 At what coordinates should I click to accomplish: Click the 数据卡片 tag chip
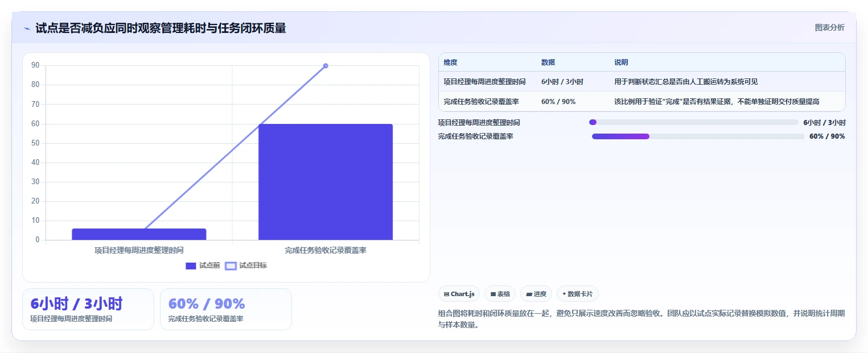point(578,294)
